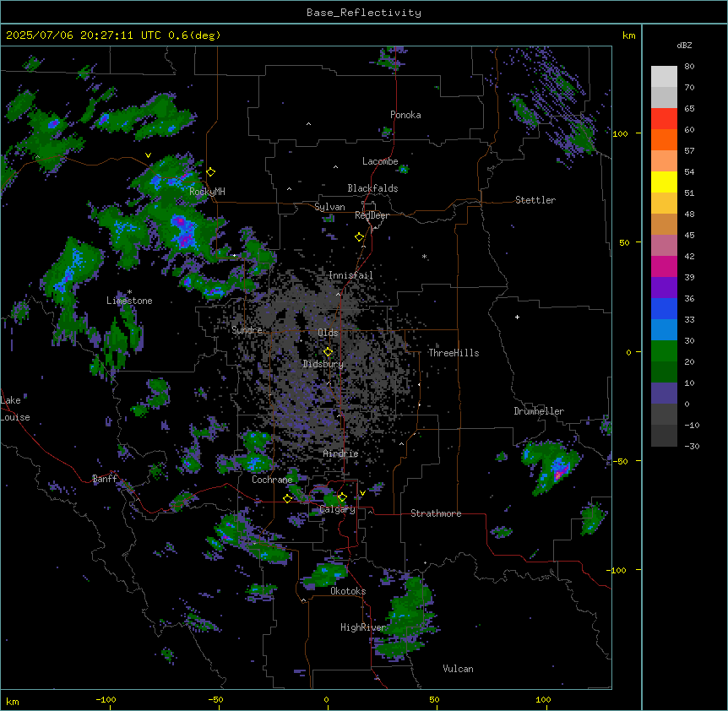Viewport: 728px width, 711px height.
Task: Click the Vulcan town label
Action: [459, 669]
